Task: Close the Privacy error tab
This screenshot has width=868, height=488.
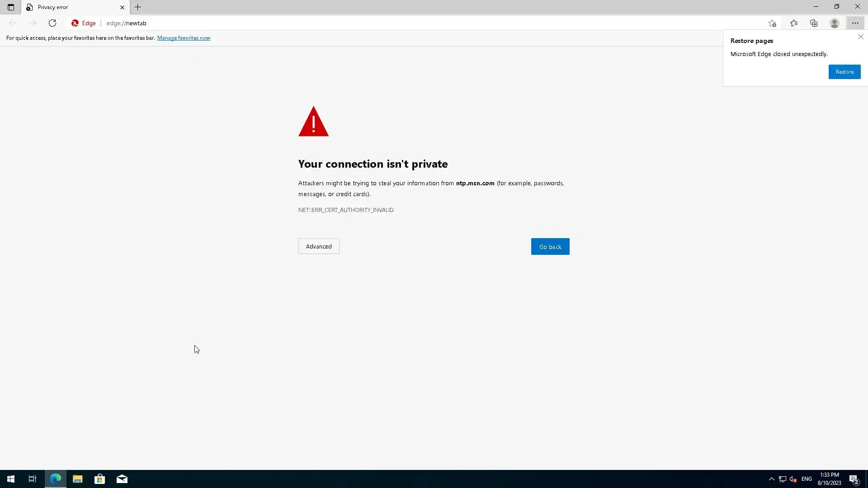Action: [122, 7]
